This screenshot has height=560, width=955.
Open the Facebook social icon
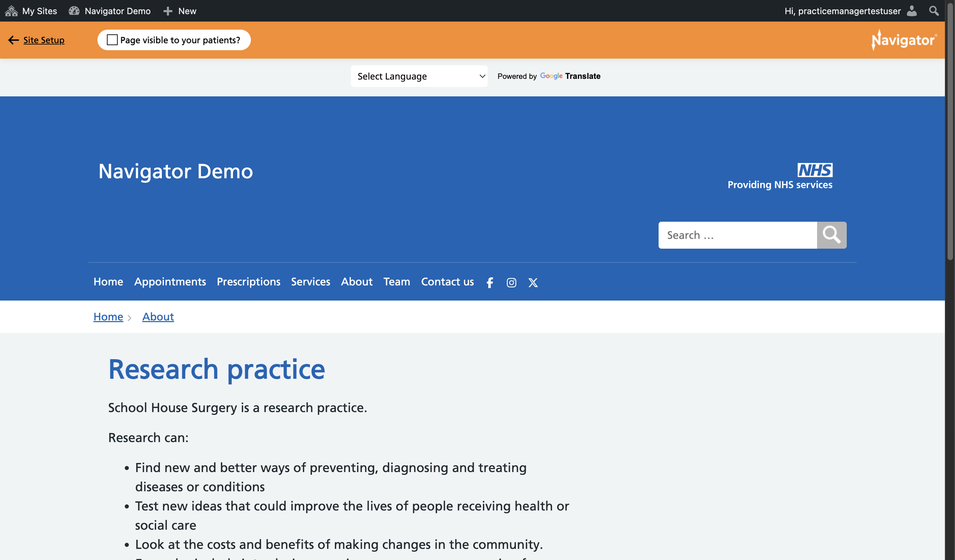tap(490, 282)
